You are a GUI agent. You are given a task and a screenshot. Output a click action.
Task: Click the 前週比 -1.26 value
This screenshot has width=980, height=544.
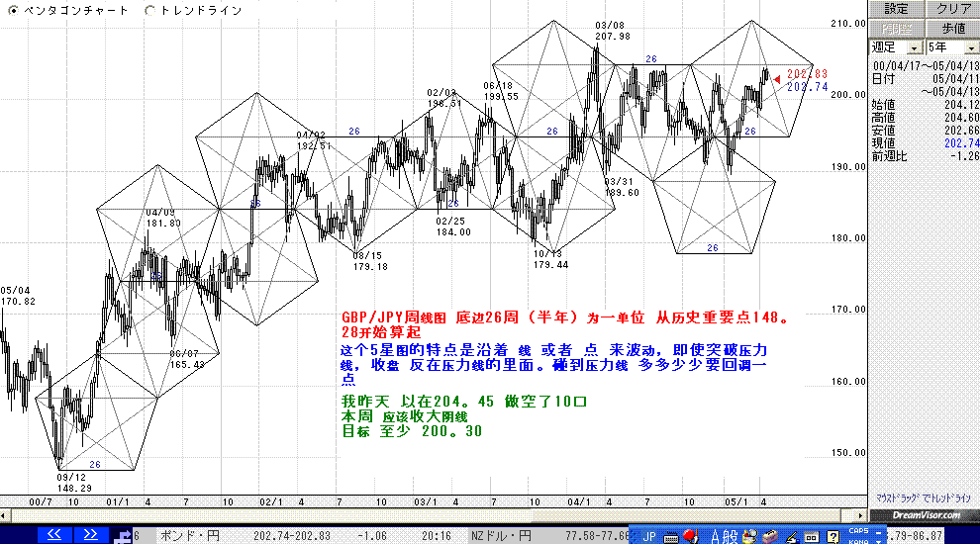(x=964, y=156)
